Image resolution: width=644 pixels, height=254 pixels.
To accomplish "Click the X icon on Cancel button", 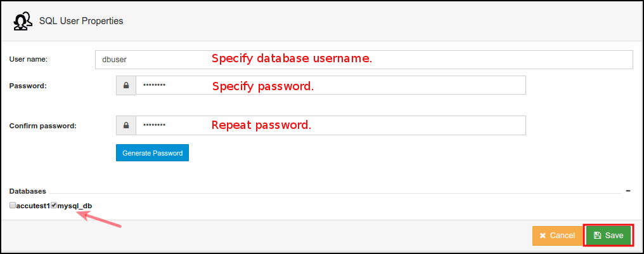I will coord(543,236).
